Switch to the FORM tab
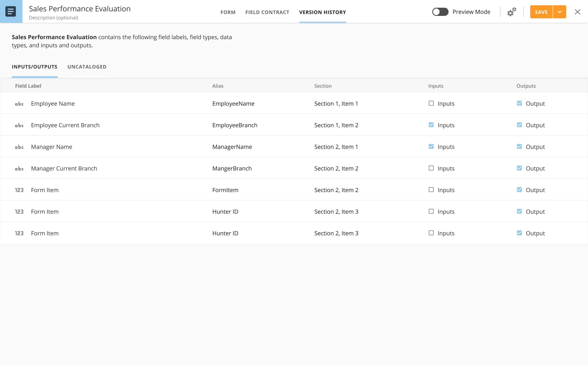 pyautogui.click(x=228, y=12)
